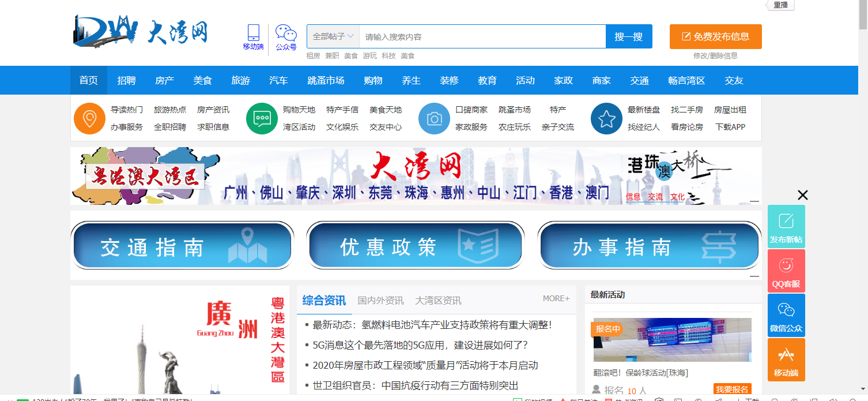Click into the search input field
The height and width of the screenshot is (401, 868).
[481, 36]
